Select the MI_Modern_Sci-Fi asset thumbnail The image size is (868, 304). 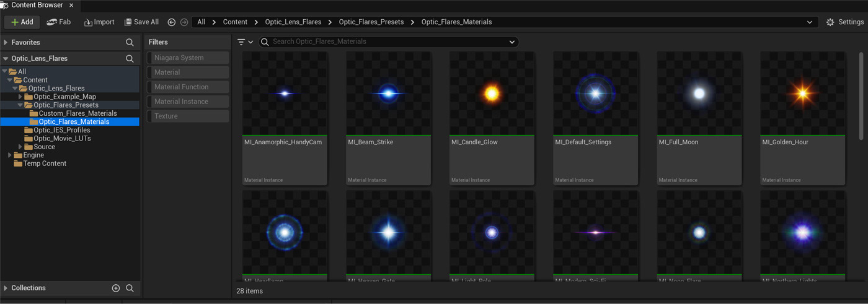(x=595, y=232)
